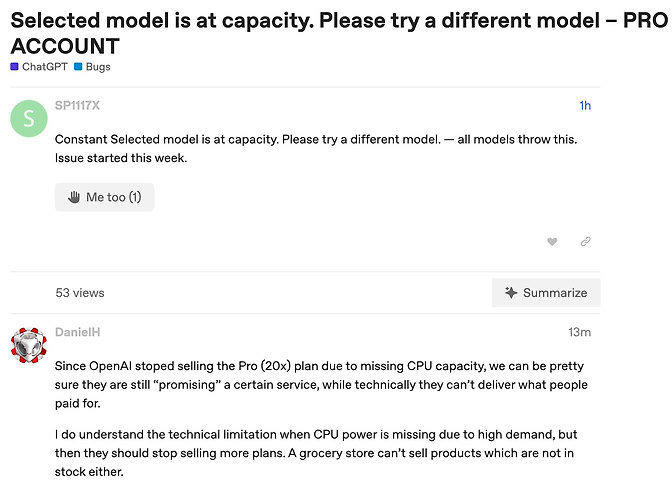Open the ChatGPT category label
The width and height of the screenshot is (672, 500).
pyautogui.click(x=45, y=67)
